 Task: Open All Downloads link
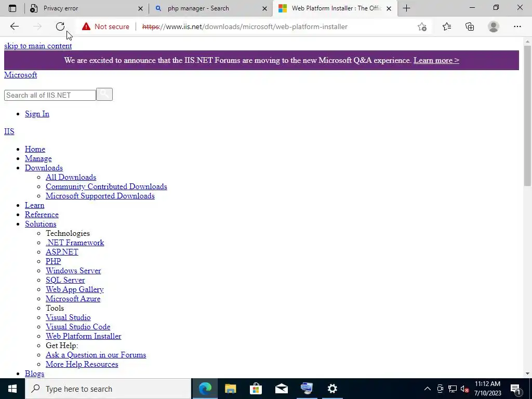(71, 177)
